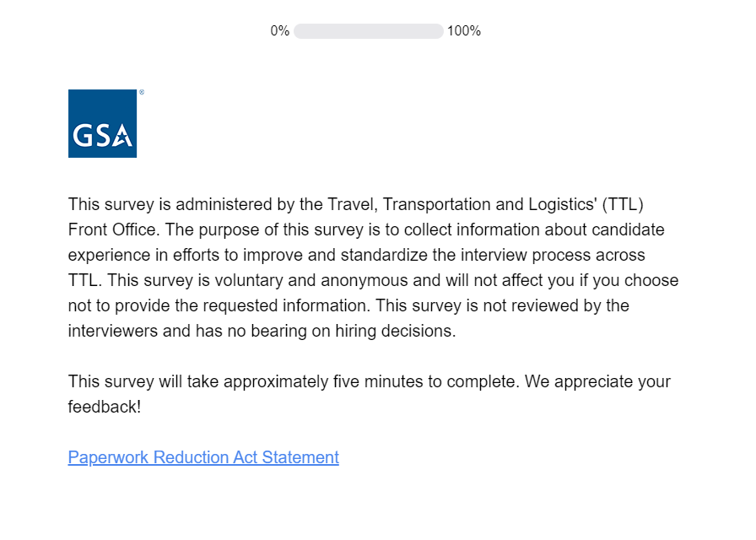Screen dimensions: 756x540
Task: Open the Paperwork Reduction Act Statement link
Action: click(203, 457)
